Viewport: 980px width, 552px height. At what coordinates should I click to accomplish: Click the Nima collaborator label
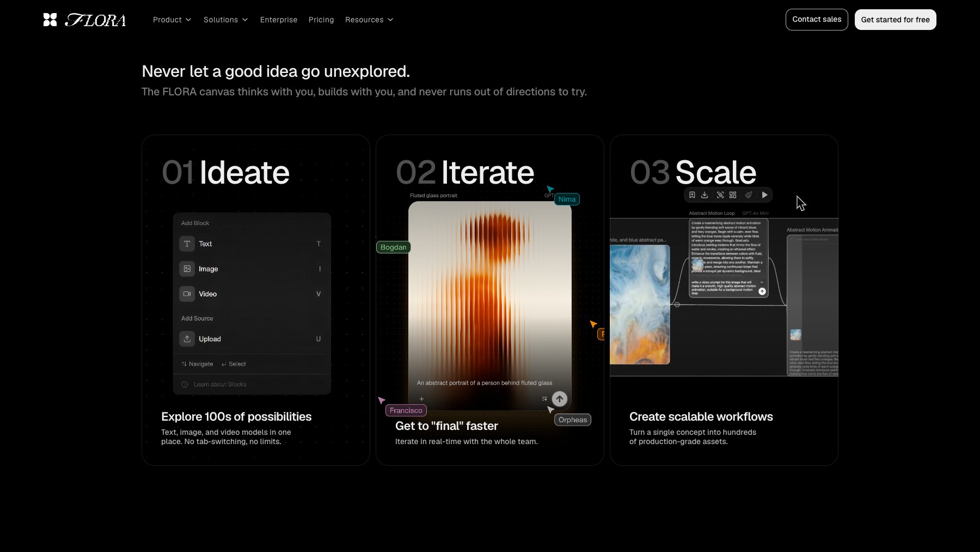coord(567,199)
